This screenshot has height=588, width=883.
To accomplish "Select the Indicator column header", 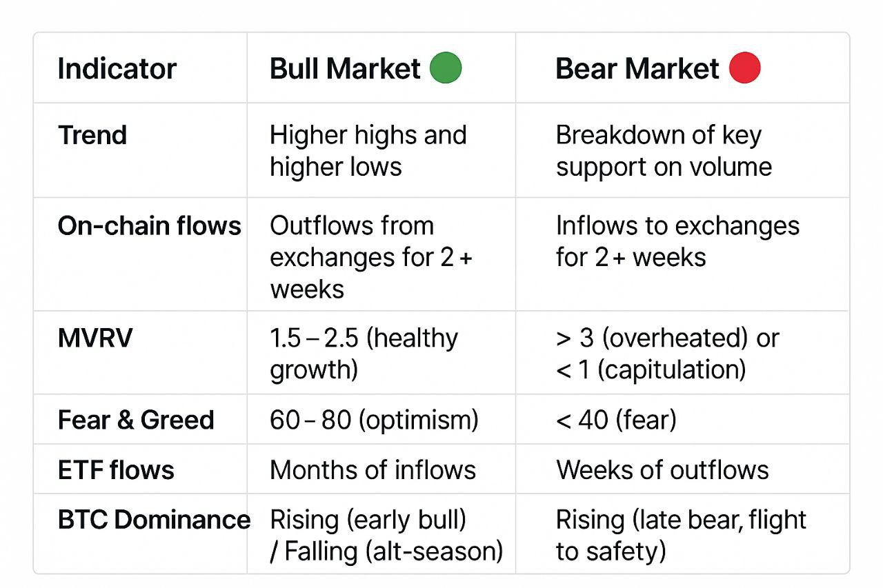I will click(117, 69).
